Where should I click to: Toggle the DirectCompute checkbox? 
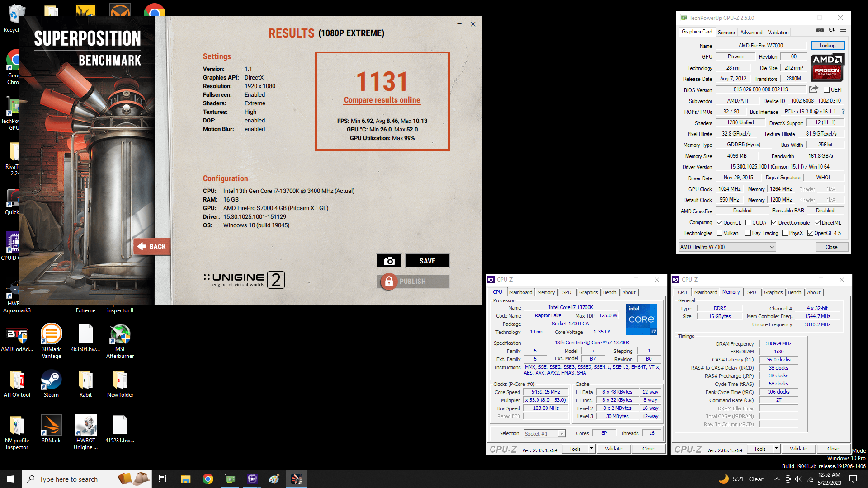pos(774,223)
